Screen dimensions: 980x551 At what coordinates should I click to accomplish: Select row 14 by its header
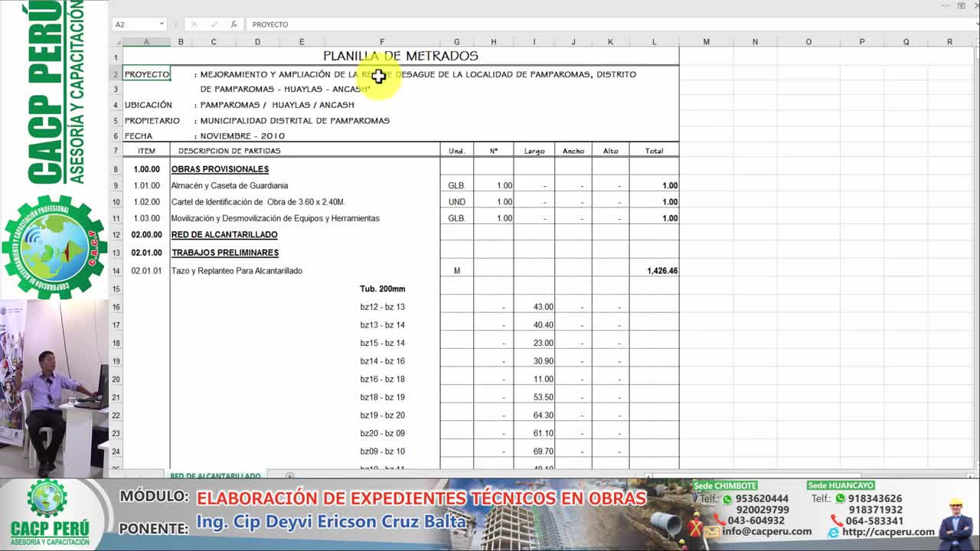pos(116,270)
